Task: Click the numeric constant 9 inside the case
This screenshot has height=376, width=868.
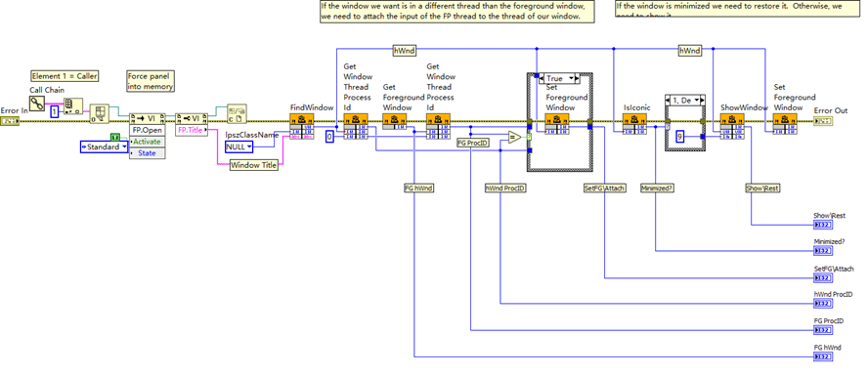Action: [x=680, y=136]
